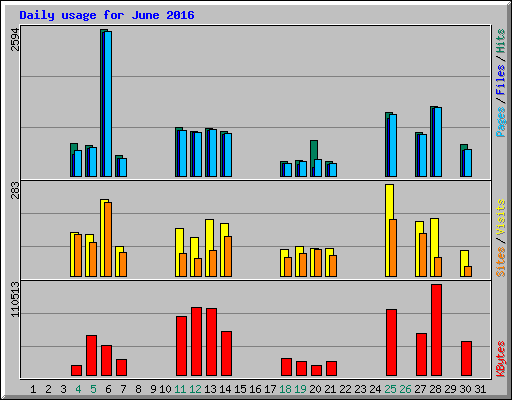Click green day 18 axis label
Image resolution: width=512 pixels, height=400 pixels.
[285, 389]
